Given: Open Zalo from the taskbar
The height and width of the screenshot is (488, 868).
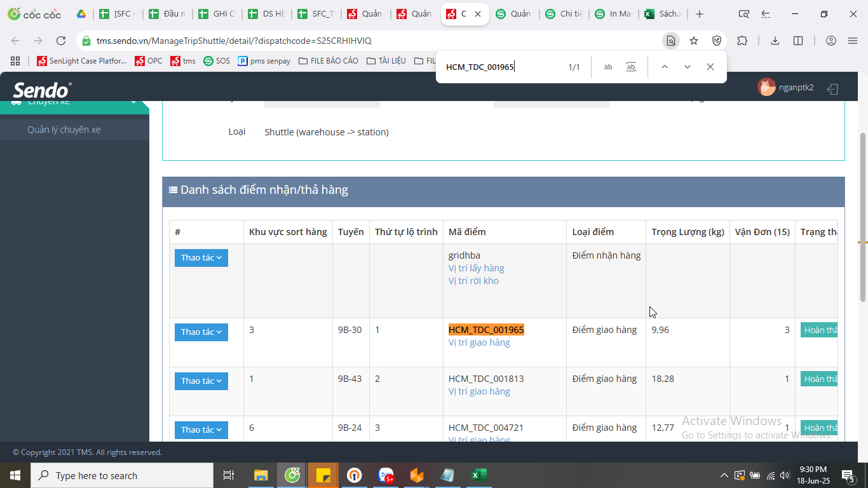Looking at the screenshot, I should pos(386,475).
